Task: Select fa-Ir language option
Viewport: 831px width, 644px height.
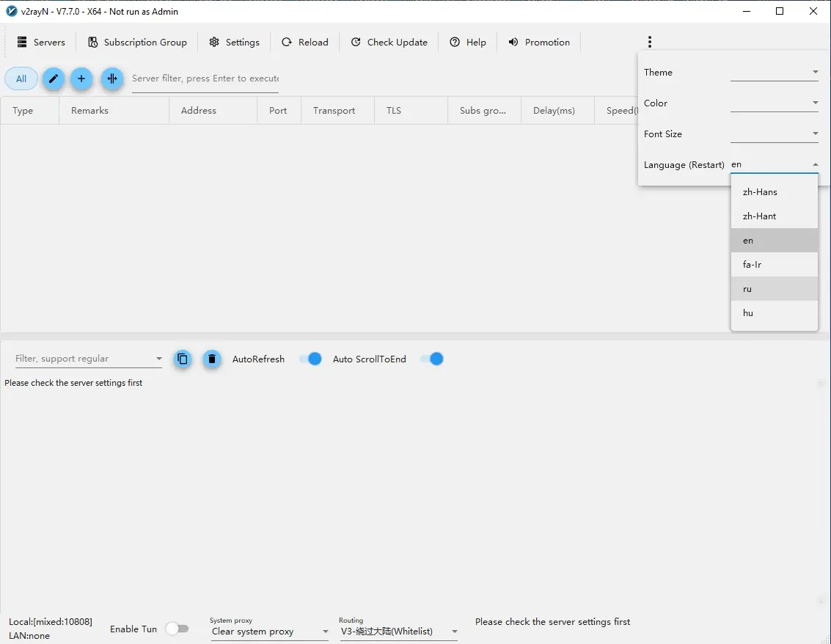Action: (x=775, y=265)
